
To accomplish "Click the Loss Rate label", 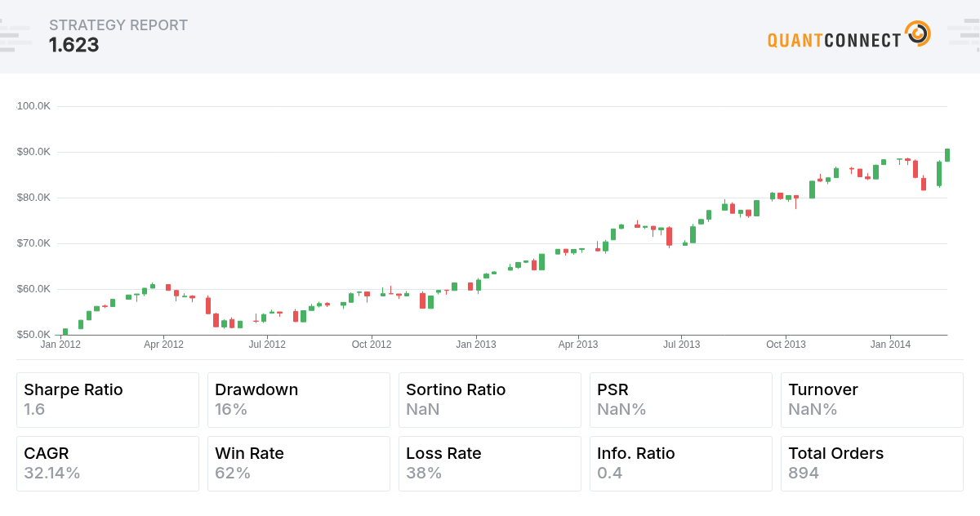I will pos(443,453).
